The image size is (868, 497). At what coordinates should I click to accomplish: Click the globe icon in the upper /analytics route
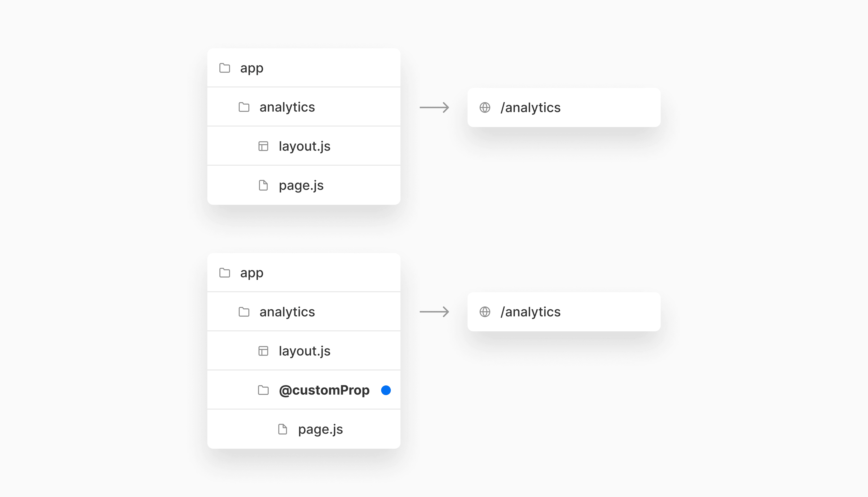tap(484, 107)
